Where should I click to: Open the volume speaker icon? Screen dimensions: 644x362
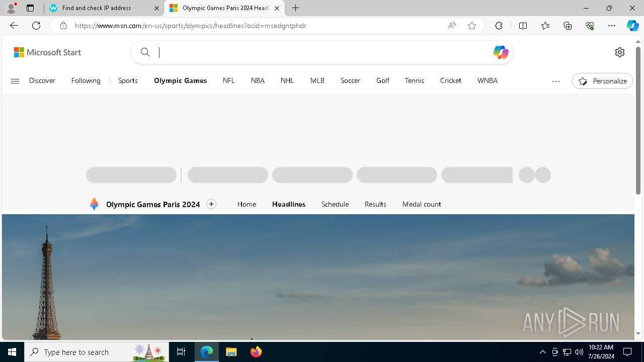pos(579,352)
